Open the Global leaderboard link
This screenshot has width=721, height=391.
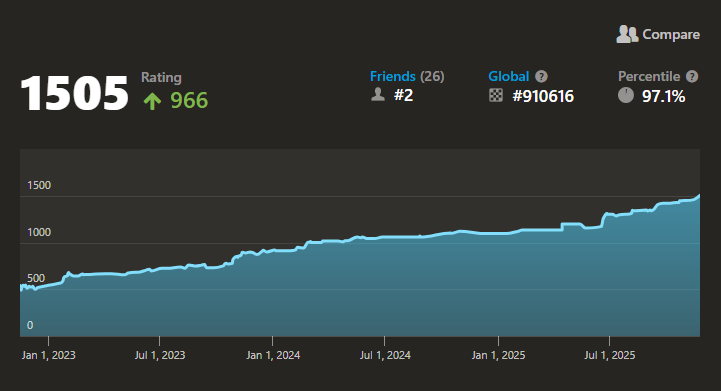pos(509,76)
